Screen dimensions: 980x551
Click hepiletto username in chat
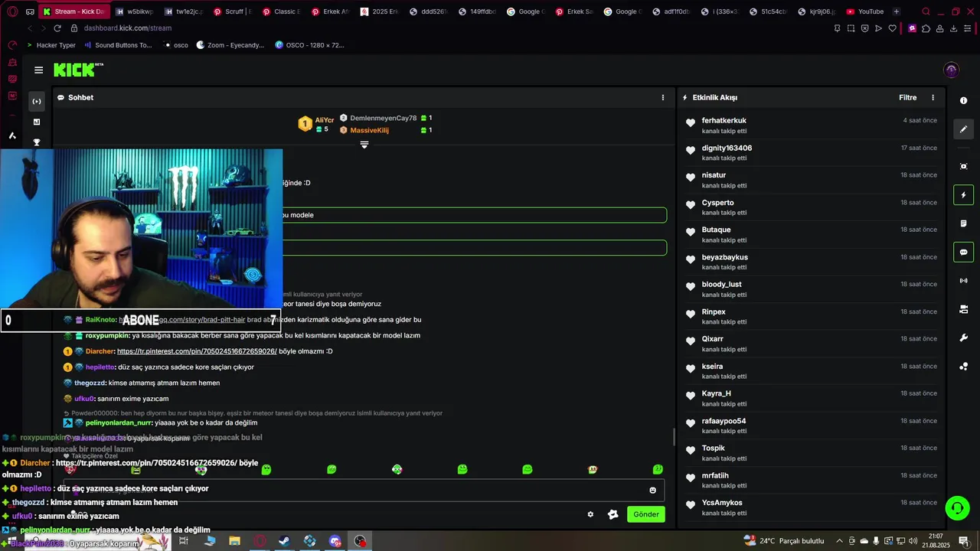100,367
